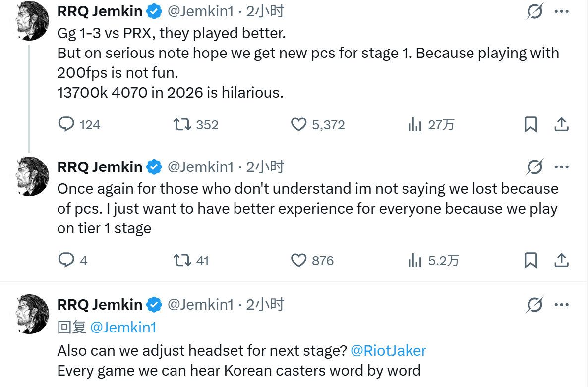Viewport: 588px width, 387px height.
Task: View analytics on the 5.2万 views tweet
Action: click(414, 260)
